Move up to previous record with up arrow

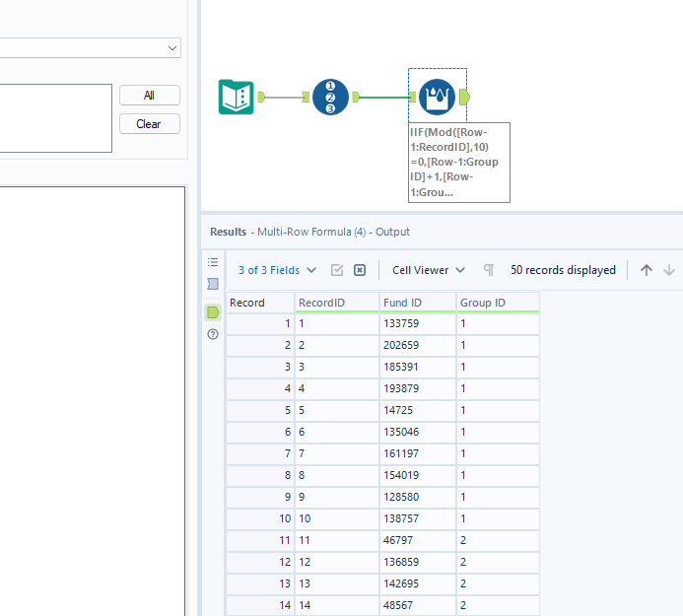tap(647, 270)
